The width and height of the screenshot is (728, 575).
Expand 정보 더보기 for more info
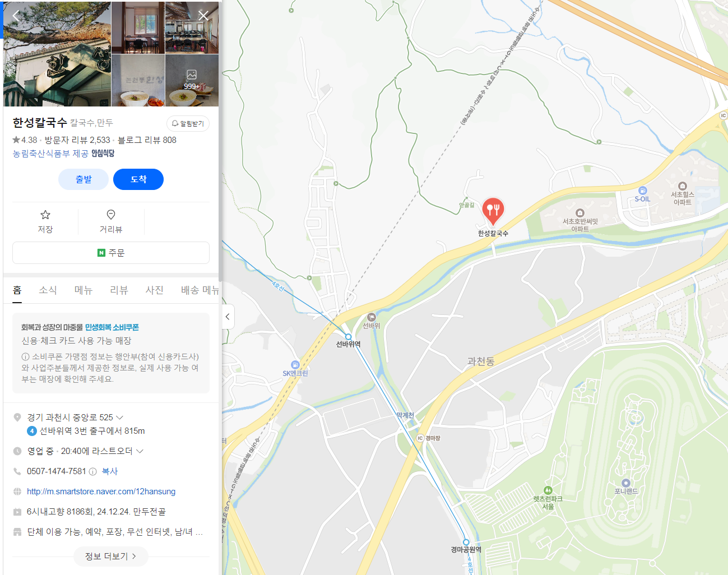111,557
